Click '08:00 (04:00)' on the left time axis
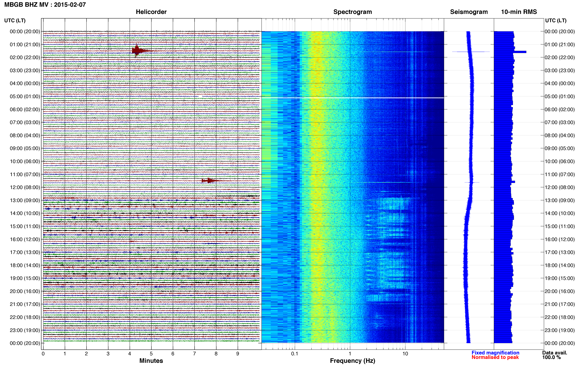The height and width of the screenshot is (368, 588). pyautogui.click(x=25, y=135)
